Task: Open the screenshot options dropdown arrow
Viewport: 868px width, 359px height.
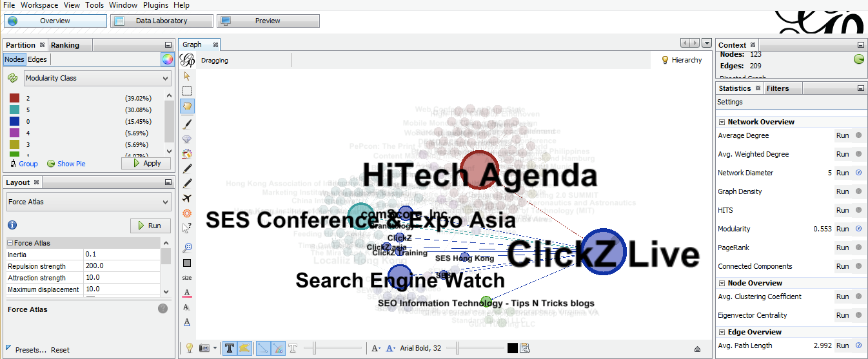Action: (x=215, y=348)
